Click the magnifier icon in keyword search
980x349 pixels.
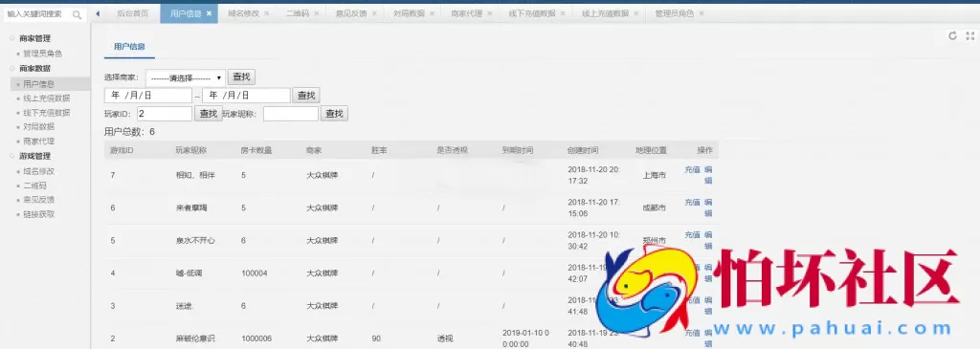[78, 14]
